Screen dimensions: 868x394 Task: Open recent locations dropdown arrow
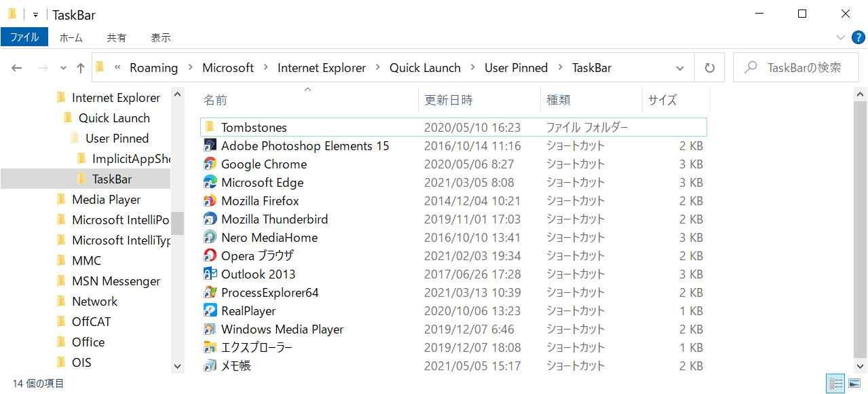pyautogui.click(x=63, y=68)
